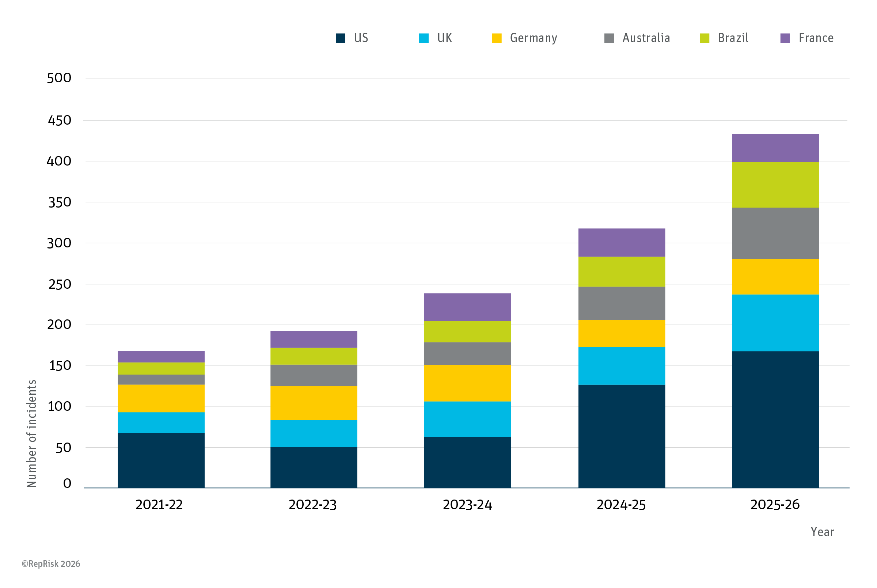The width and height of the screenshot is (877, 588).
Task: Click the US segment of the 2025-26 bar
Action: click(776, 420)
